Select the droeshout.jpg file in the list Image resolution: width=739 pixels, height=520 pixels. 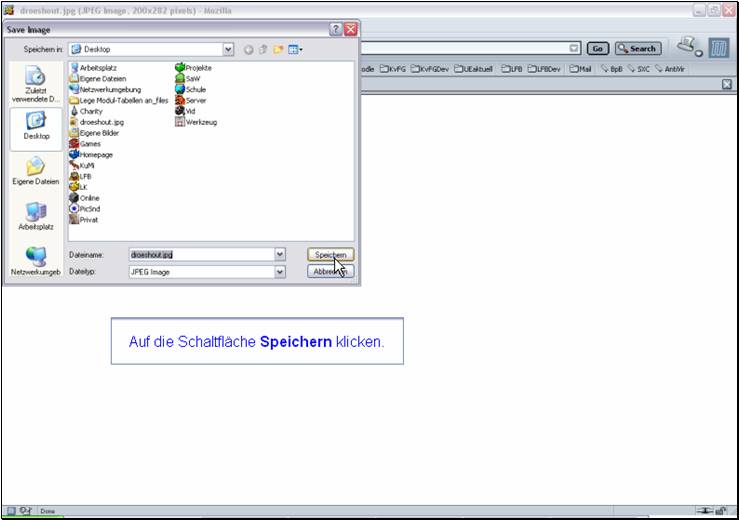[x=101, y=122]
